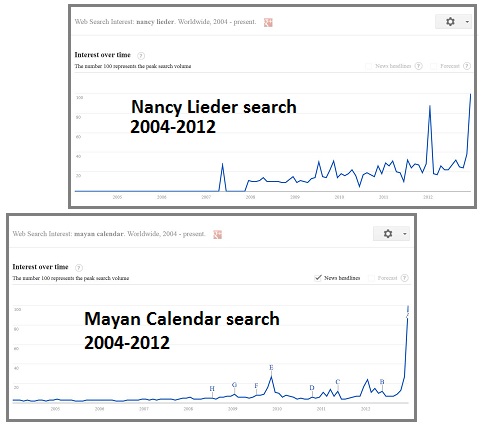483x426 pixels.
Task: Expand dropdown arrow next to top gear
Action: click(x=467, y=22)
